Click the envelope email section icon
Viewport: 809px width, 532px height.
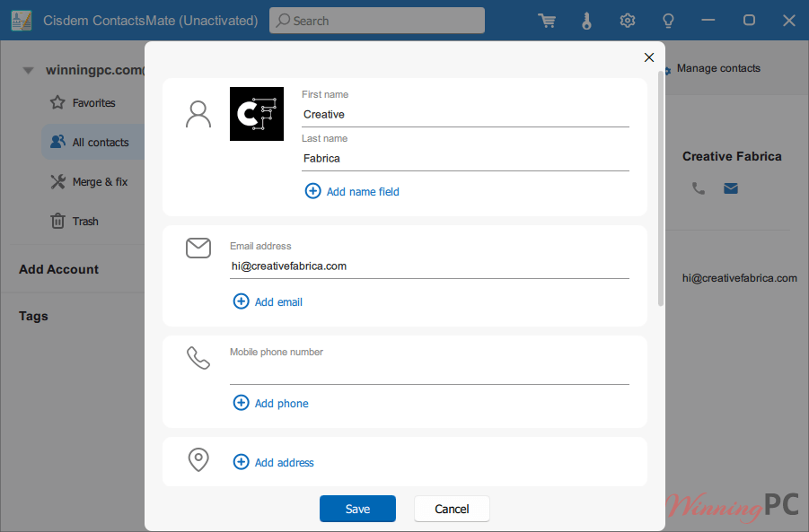click(198, 248)
